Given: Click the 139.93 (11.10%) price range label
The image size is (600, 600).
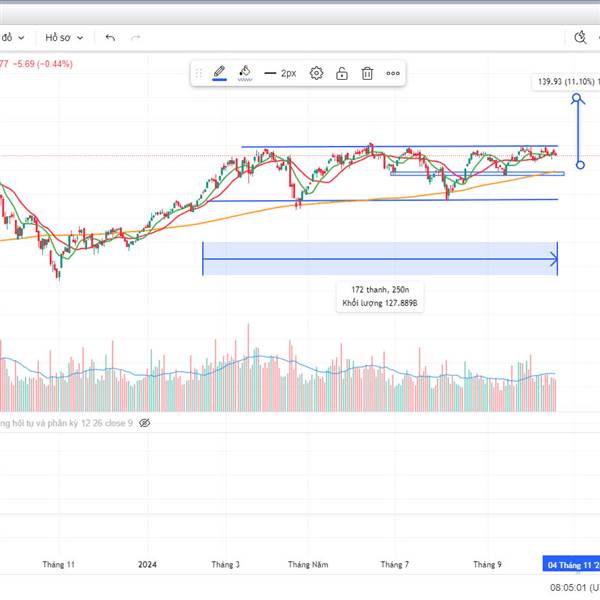Looking at the screenshot, I should (x=563, y=82).
